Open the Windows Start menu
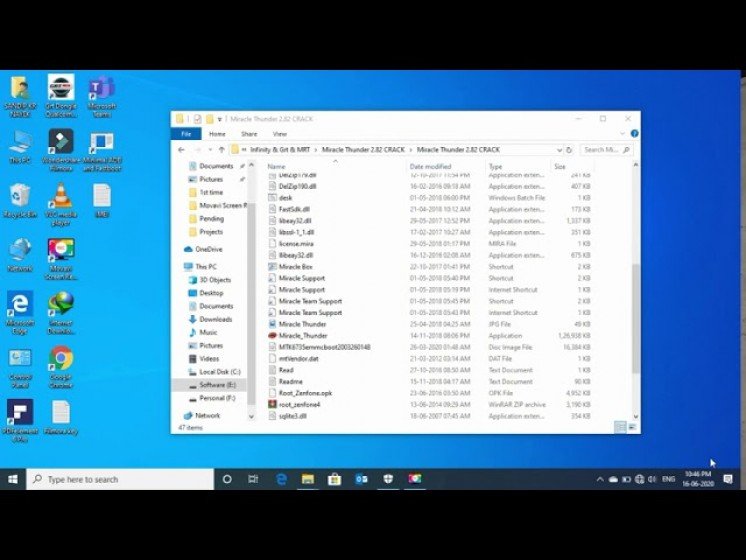This screenshot has height=560, width=746. pyautogui.click(x=13, y=479)
